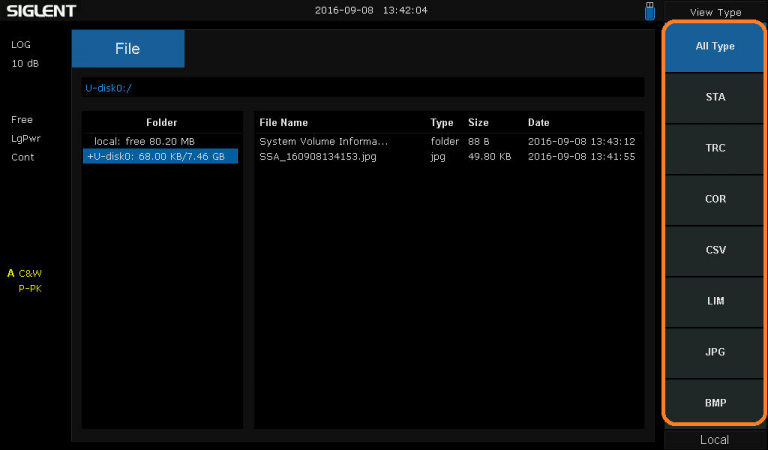Screen dimensions: 768x450
Task: Click the USB drive status icon
Action: click(649, 11)
